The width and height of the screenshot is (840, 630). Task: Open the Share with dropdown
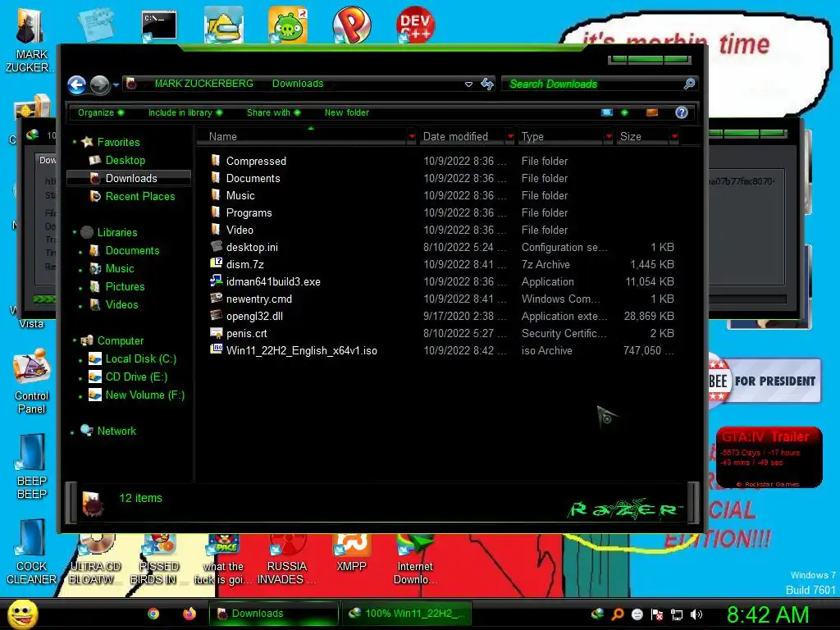(x=273, y=112)
